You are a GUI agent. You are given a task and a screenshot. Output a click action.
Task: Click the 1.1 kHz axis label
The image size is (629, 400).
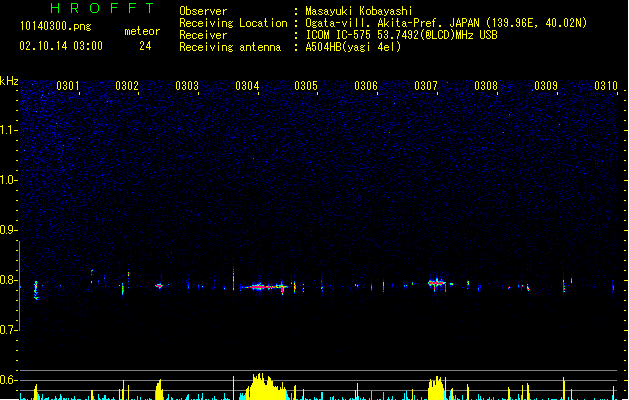(x=8, y=130)
